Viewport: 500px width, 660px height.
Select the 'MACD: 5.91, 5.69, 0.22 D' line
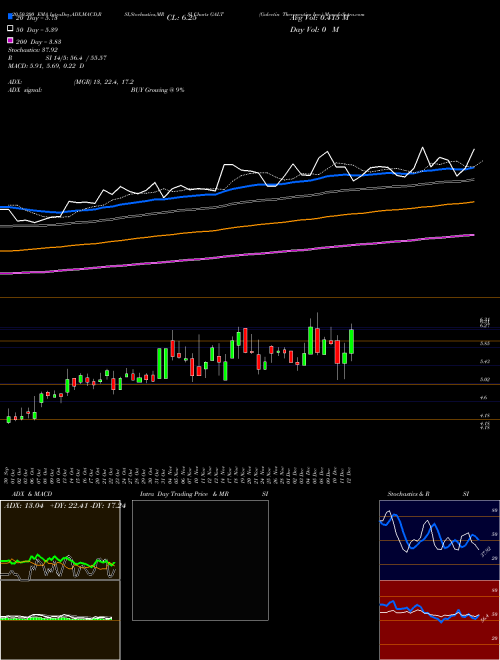46,66
